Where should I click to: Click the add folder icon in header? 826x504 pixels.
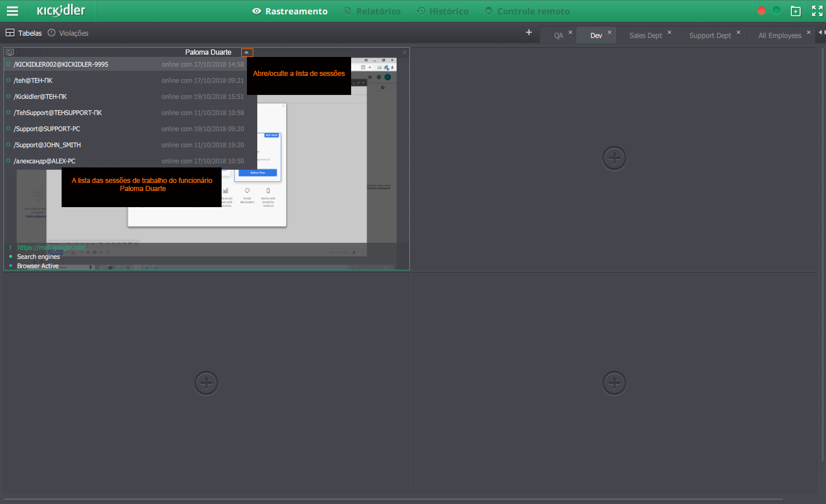click(x=795, y=12)
